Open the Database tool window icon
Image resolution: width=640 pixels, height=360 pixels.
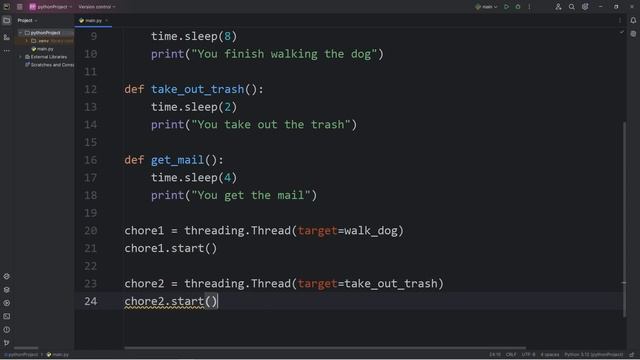[x=633, y=34]
